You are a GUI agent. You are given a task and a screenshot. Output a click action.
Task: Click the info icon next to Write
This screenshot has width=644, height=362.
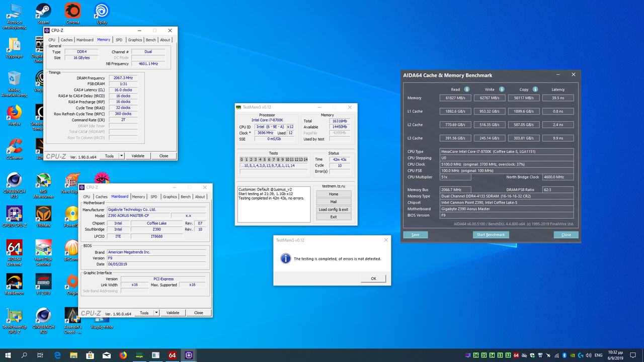click(x=501, y=89)
